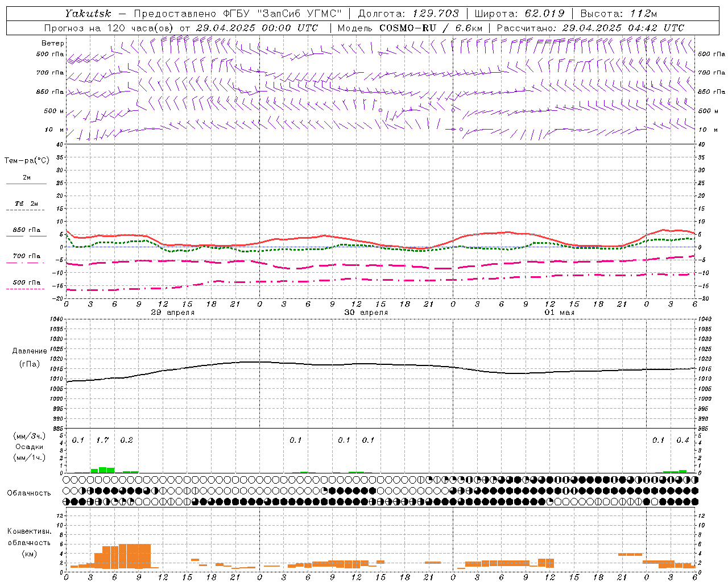Click the "Тем-ра(°C)" axis label

[x=27, y=161]
